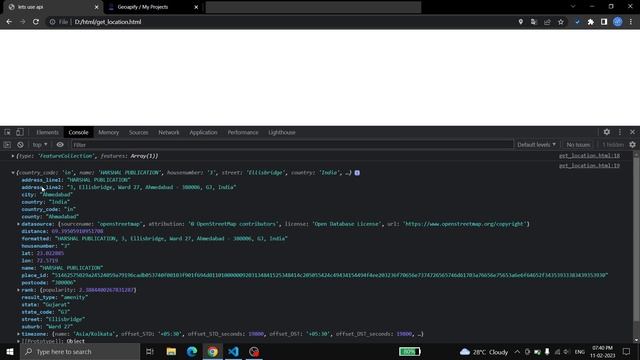Click the No Issues button
Image resolution: width=640 pixels, height=360 pixels.
pos(578,144)
